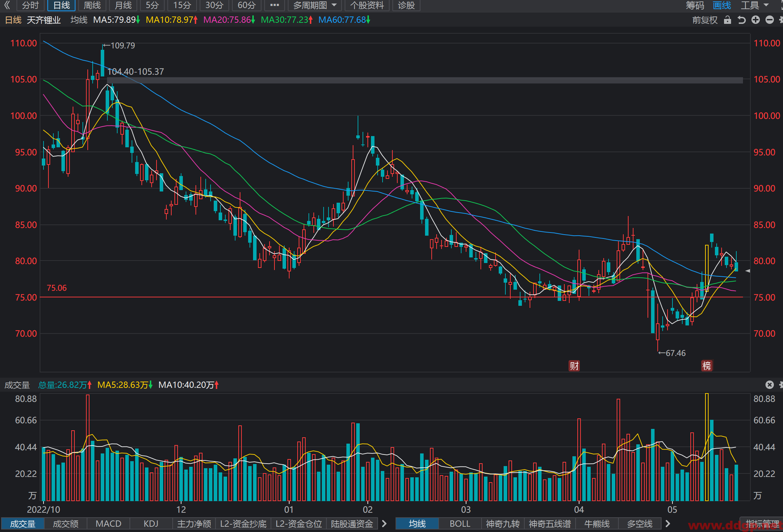Viewport: 783px width, 532px height.
Task: Select the MACD indicator tab
Action: 108,524
